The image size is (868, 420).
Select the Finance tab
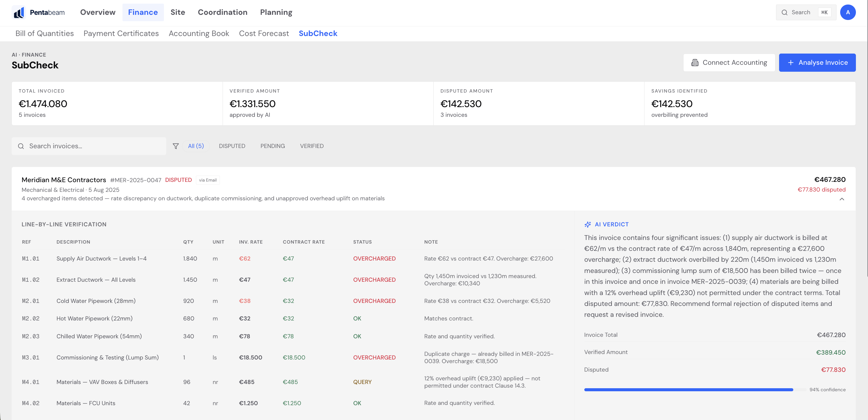coord(143,12)
